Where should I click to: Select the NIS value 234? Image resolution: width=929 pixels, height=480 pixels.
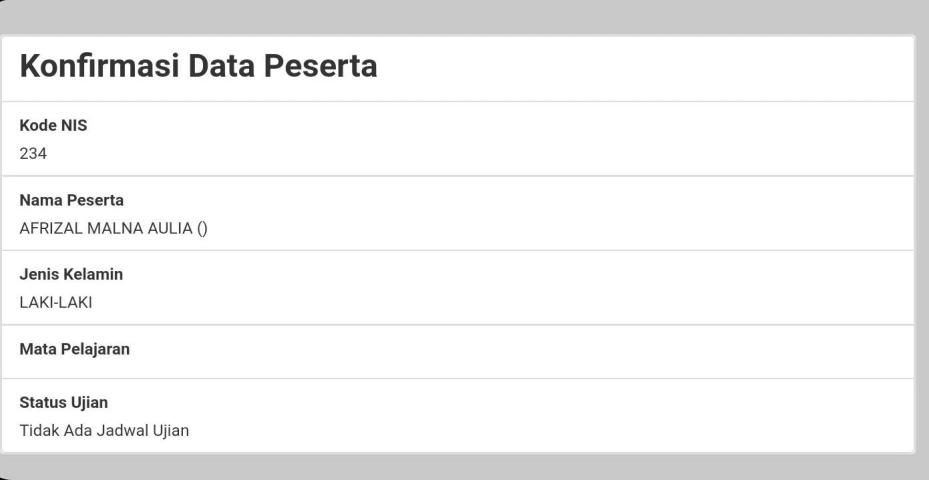click(x=33, y=153)
